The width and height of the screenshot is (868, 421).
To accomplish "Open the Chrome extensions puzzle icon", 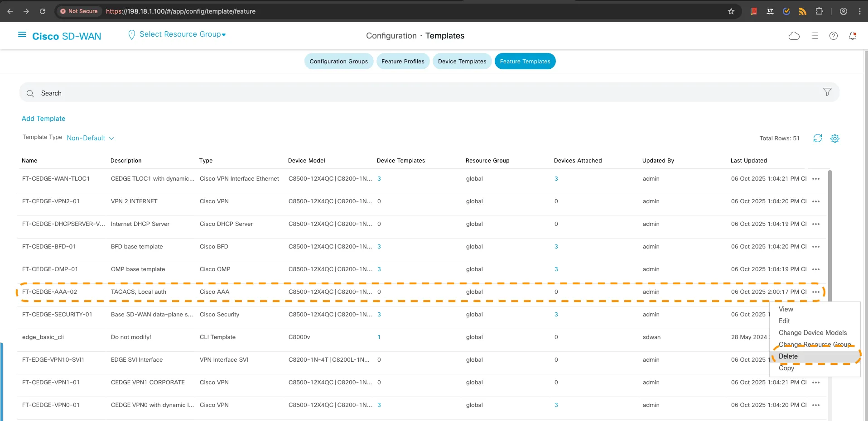I will [x=820, y=11].
